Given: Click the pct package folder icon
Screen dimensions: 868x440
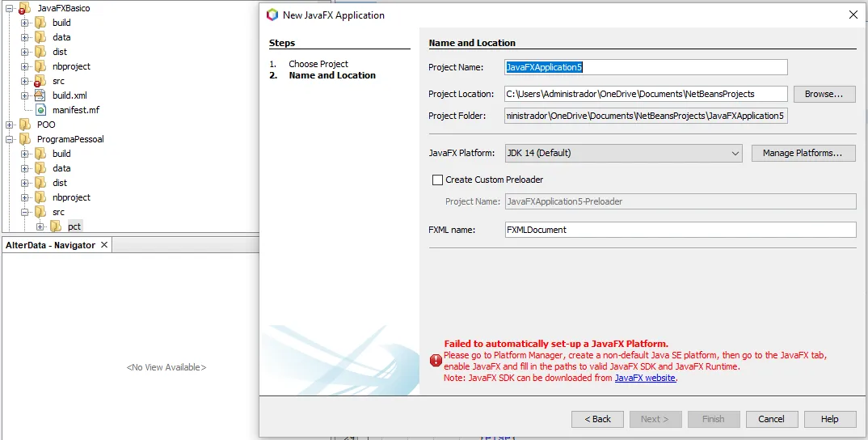Looking at the screenshot, I should [x=55, y=226].
